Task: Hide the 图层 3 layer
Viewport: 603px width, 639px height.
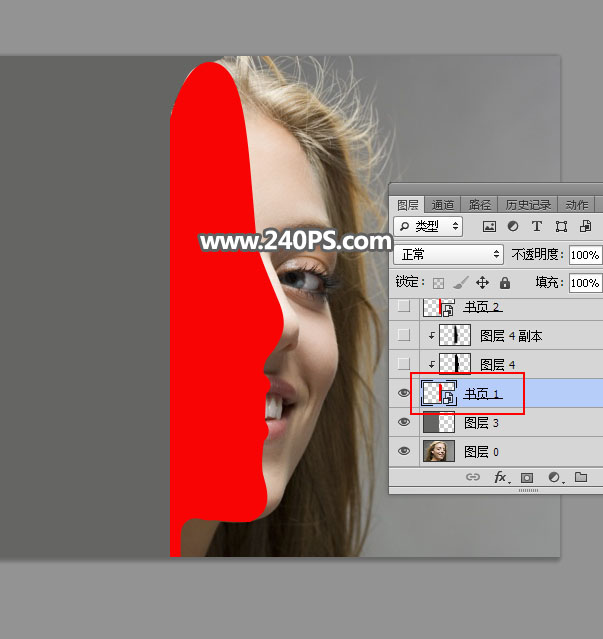Action: [x=404, y=422]
